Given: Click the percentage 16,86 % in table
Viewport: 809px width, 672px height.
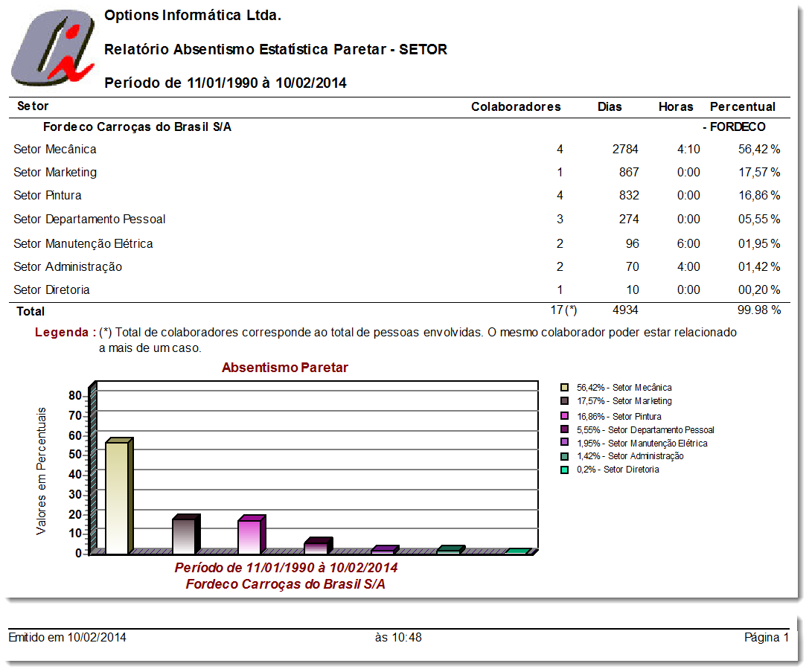Looking at the screenshot, I should tap(759, 196).
